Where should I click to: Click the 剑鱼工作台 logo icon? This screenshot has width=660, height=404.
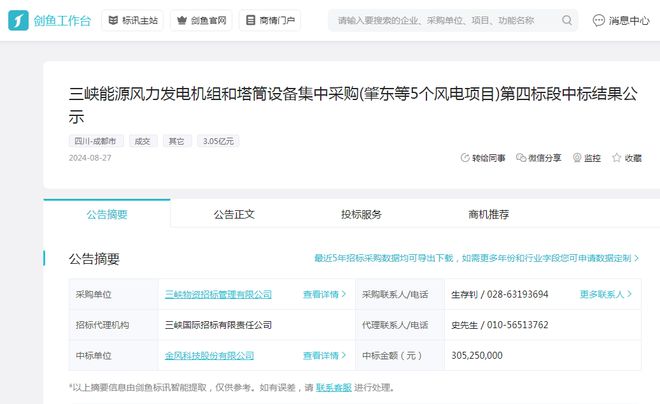pyautogui.click(x=18, y=20)
